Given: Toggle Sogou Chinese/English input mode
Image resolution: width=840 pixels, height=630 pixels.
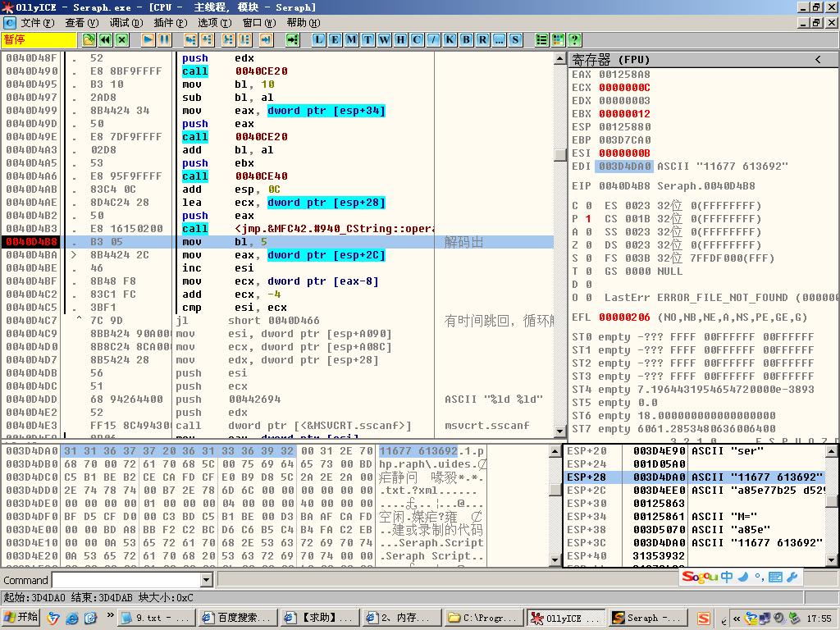Looking at the screenshot, I should (727, 577).
